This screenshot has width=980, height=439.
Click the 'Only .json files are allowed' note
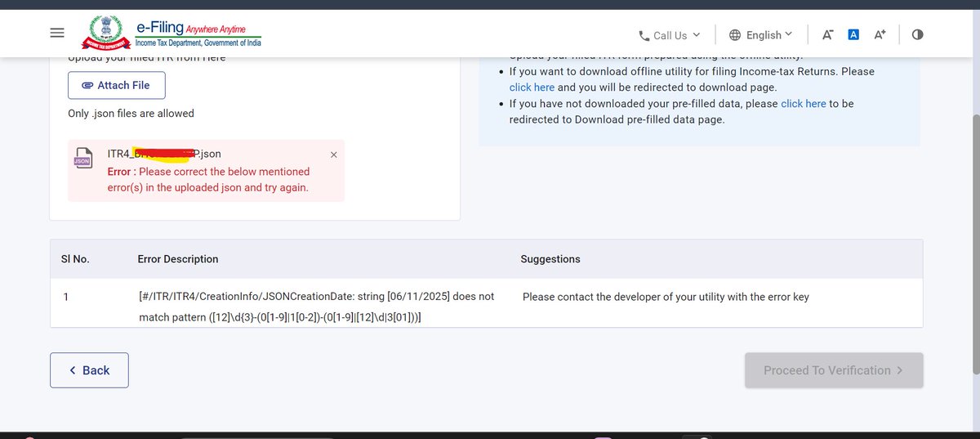131,114
